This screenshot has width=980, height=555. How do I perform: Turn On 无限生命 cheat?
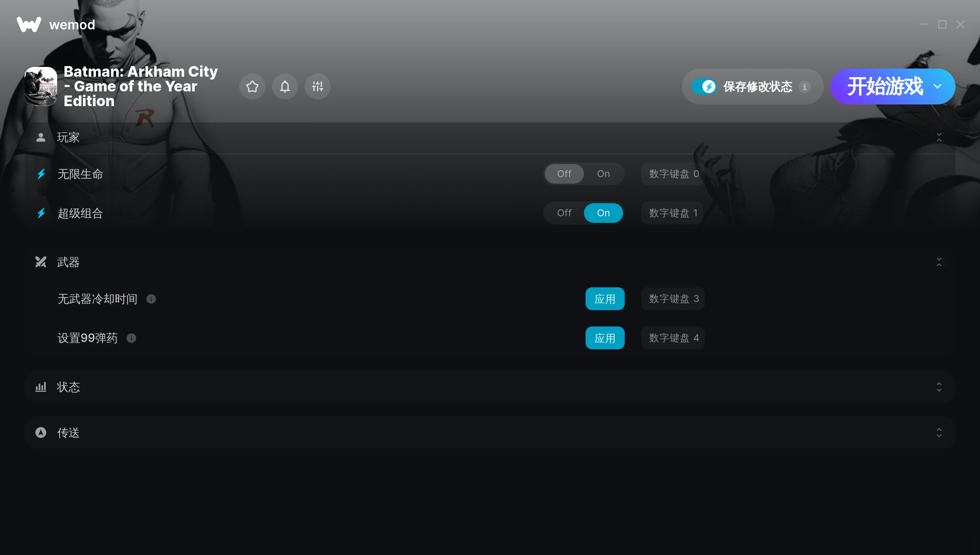[603, 174]
